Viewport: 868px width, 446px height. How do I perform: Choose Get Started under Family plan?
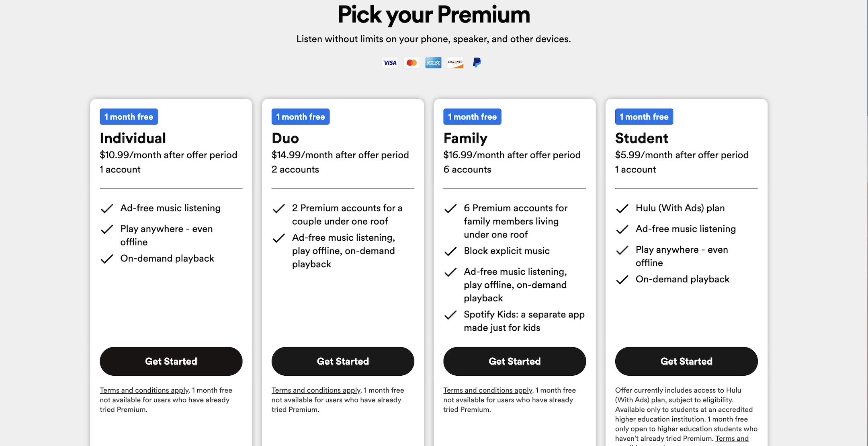coord(515,361)
